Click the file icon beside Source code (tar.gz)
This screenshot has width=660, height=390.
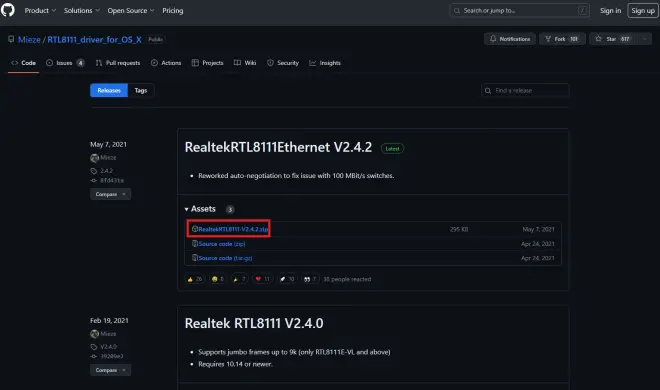(x=195, y=257)
